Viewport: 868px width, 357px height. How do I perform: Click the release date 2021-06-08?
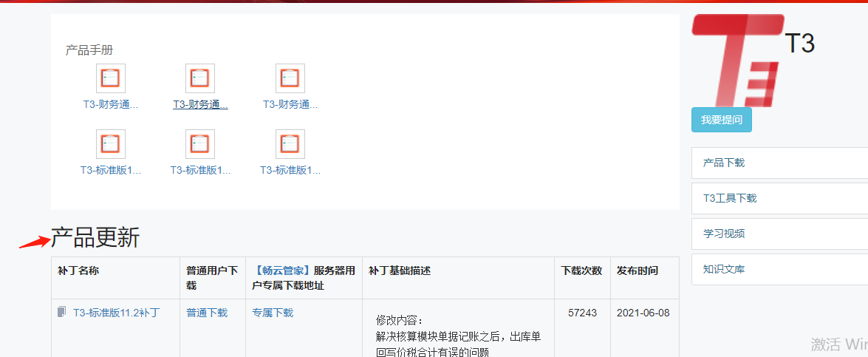[x=643, y=313]
